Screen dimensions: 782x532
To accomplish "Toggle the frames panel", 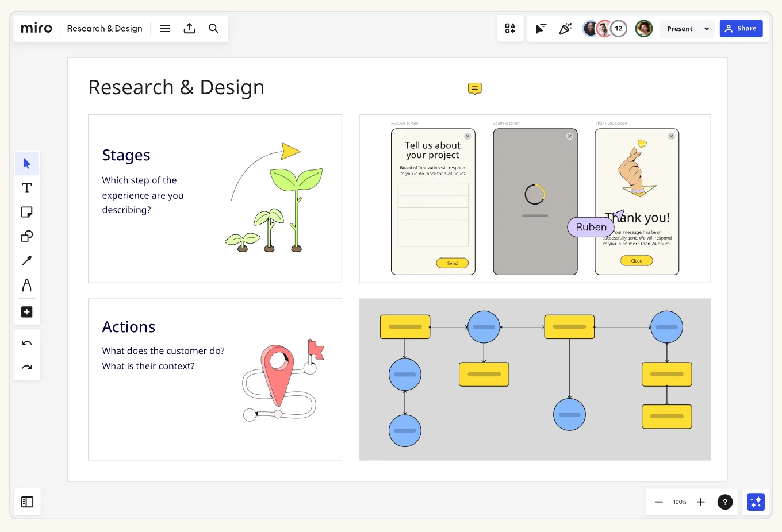I will click(27, 502).
